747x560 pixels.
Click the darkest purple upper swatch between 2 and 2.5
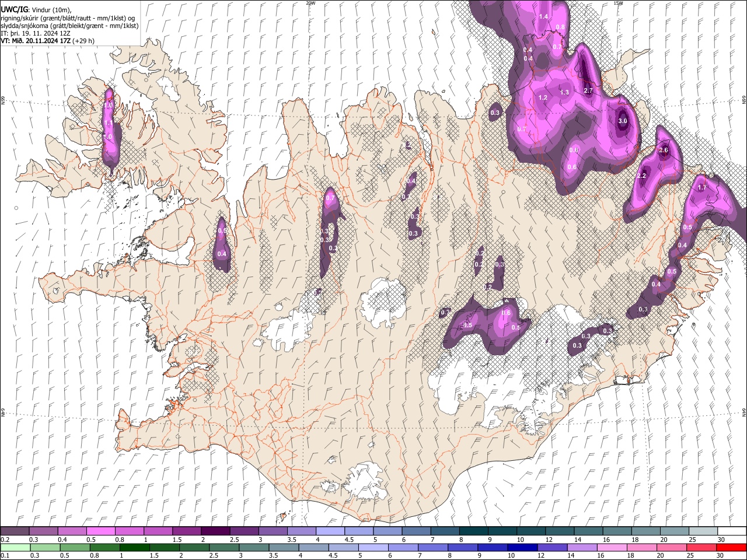click(x=215, y=531)
